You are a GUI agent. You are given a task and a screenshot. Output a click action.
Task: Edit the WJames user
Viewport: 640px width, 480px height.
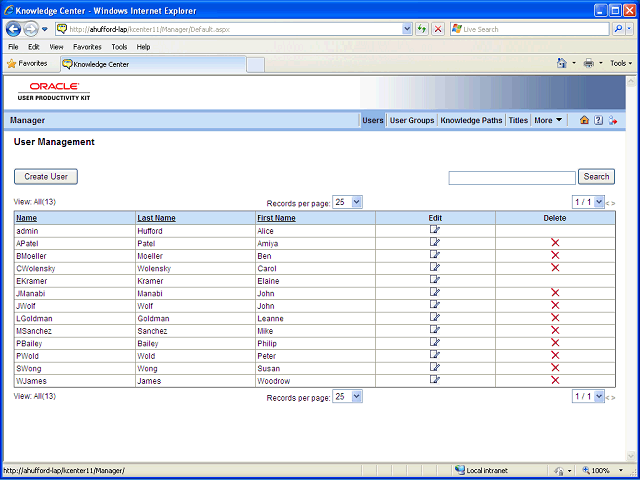click(435, 380)
